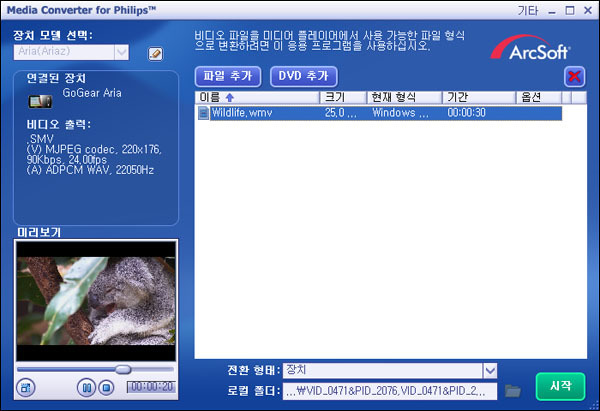Image resolution: width=600 pixels, height=411 pixels.
Task: Click the 00:00:30 duration cell
Action: 466,113
